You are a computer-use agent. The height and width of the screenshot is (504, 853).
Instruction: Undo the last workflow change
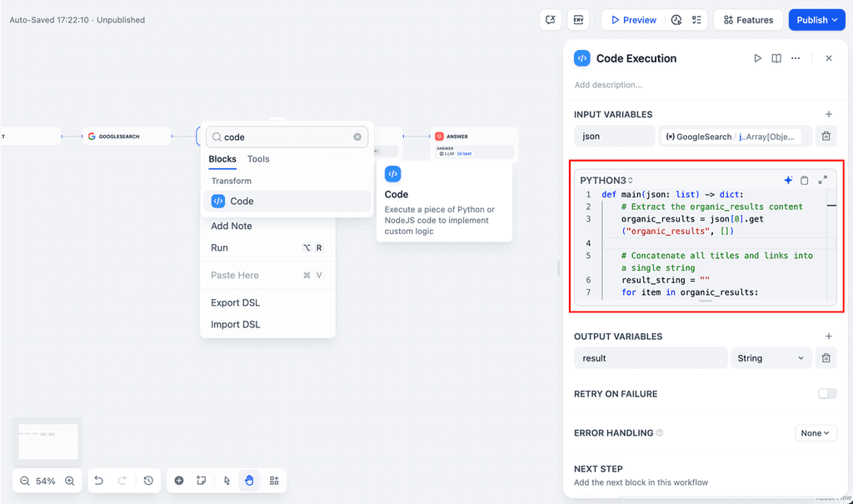[x=98, y=481]
